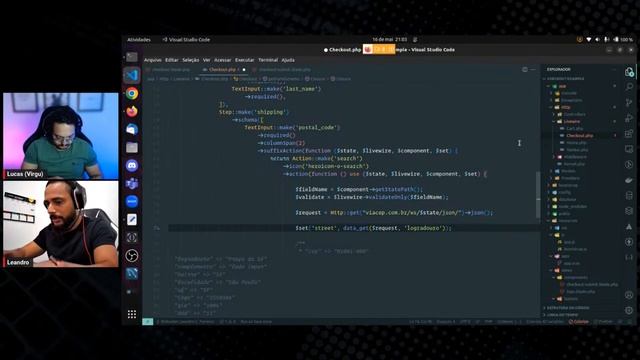The height and width of the screenshot is (360, 640).
Task: Open the clock showing 16 de mai
Action: pyautogui.click(x=389, y=40)
